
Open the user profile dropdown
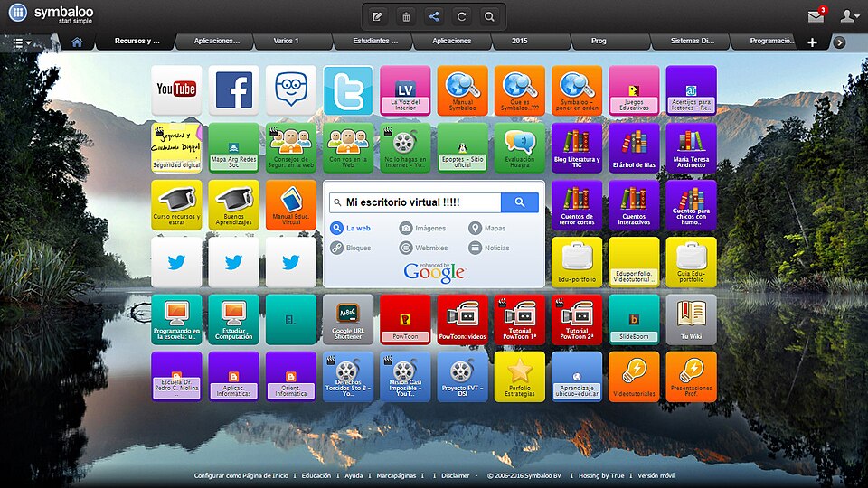tap(849, 16)
